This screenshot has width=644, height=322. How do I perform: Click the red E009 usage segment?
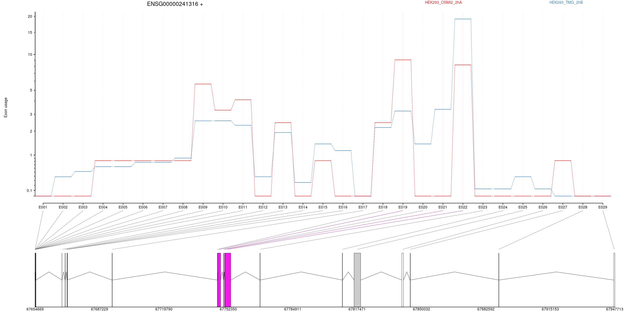203,84
